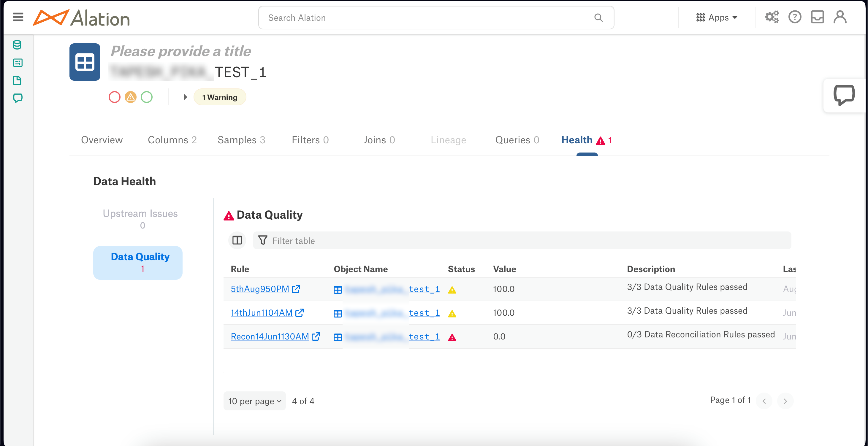Click external link icon beside Recon14Jun1130AM
This screenshot has height=446, width=868.
[x=316, y=336]
